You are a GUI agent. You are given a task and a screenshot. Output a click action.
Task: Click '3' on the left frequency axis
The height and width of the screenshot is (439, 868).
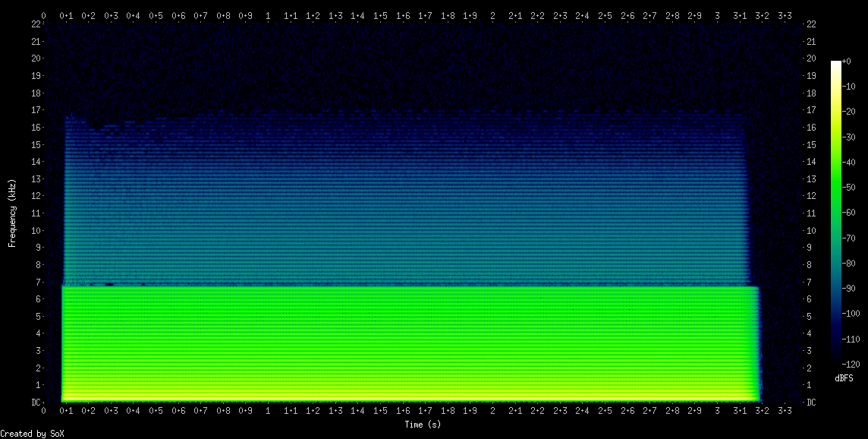coord(38,351)
